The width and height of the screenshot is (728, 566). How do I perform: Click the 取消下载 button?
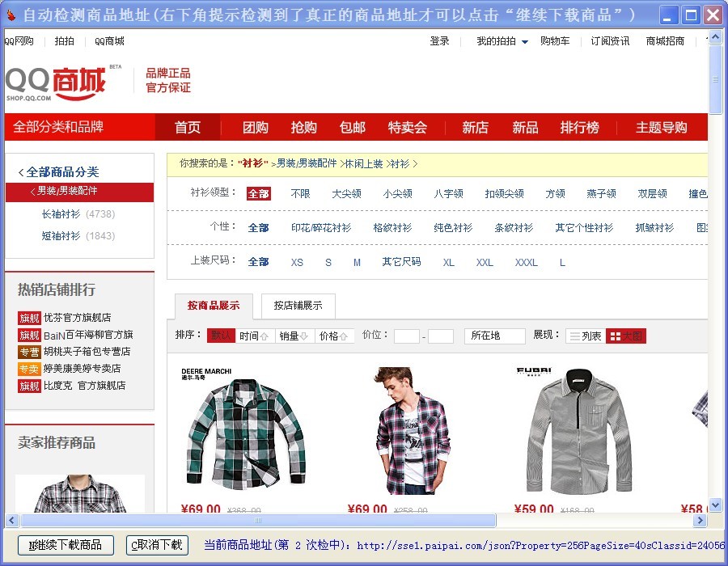158,545
